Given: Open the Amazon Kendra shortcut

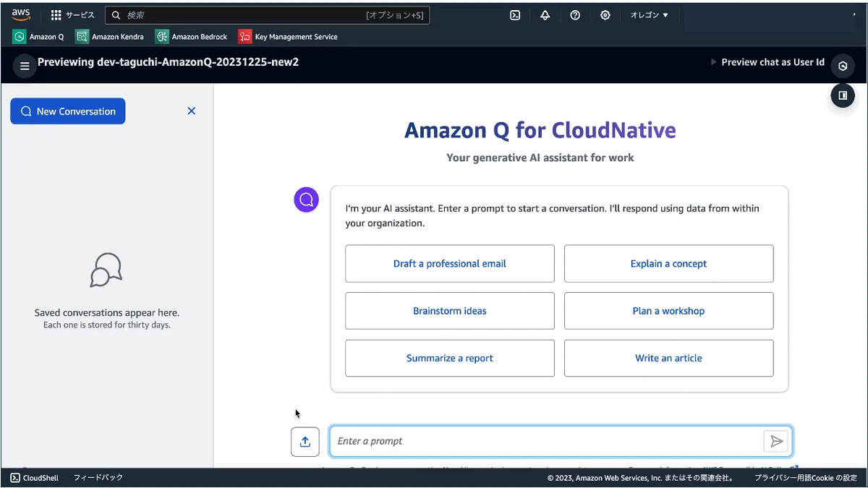Looking at the screenshot, I should coord(110,37).
